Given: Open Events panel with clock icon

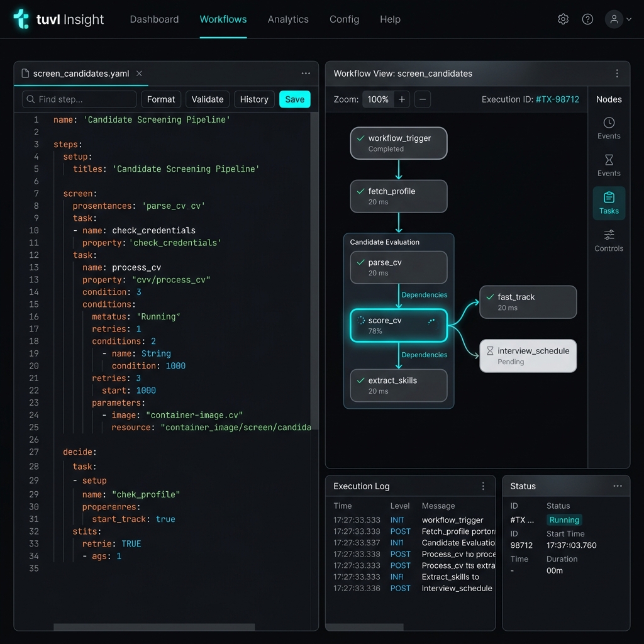Looking at the screenshot, I should pos(609,128).
